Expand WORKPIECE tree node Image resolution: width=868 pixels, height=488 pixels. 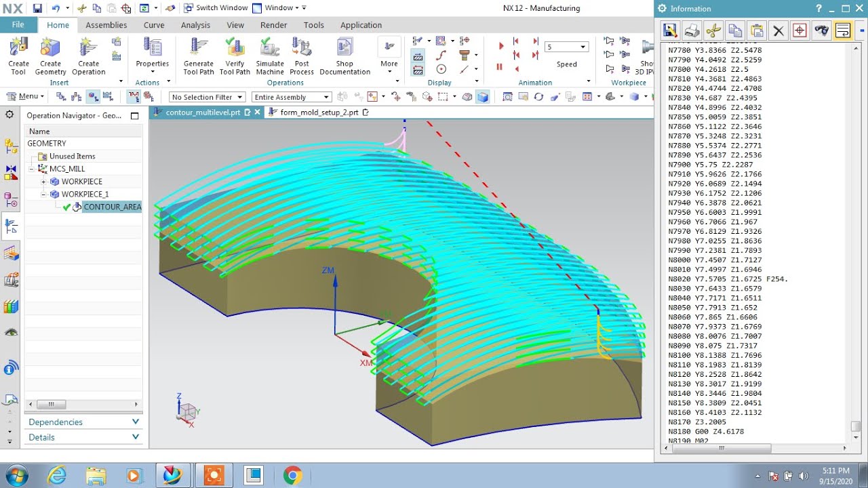44,182
